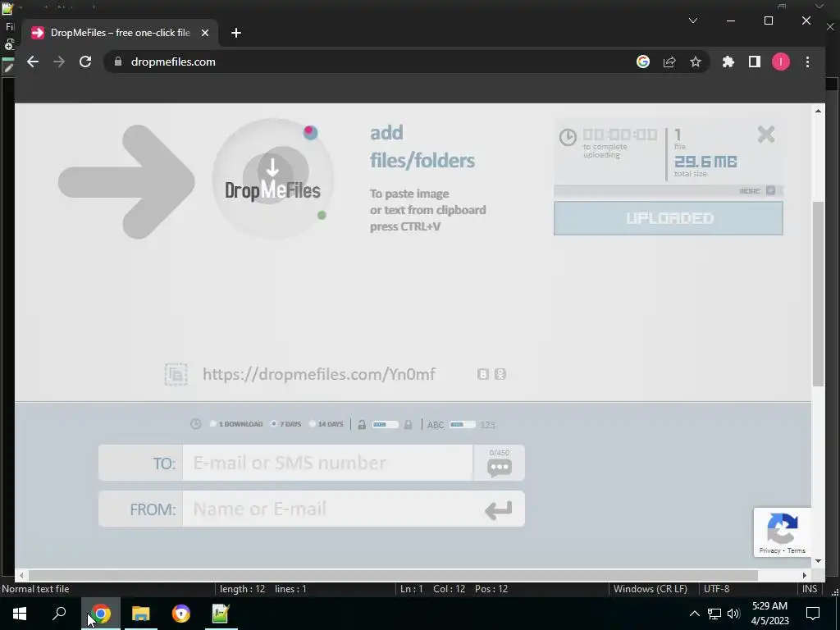This screenshot has height=630, width=840.
Task: Show hidden system tray icons
Action: click(x=694, y=614)
